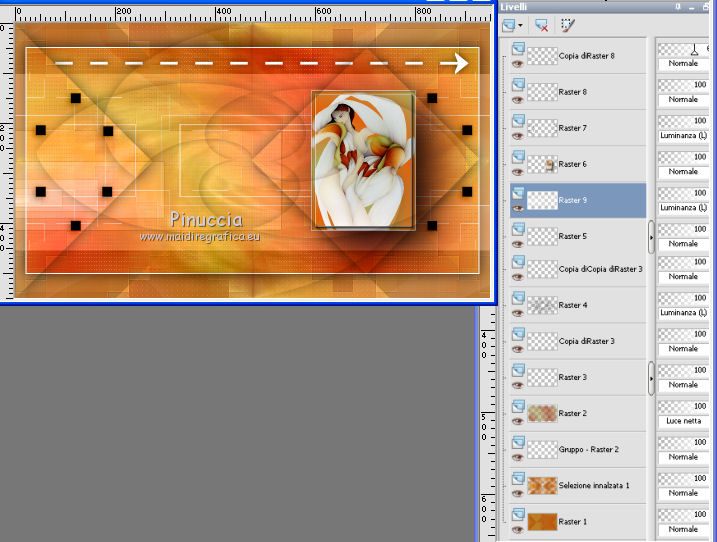Click lower panel splitter arrow beside Raster 3

coord(651,378)
